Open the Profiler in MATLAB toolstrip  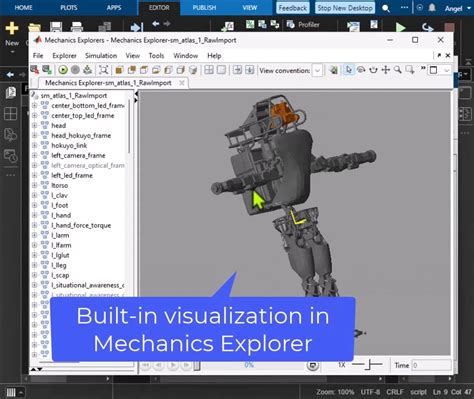click(303, 24)
